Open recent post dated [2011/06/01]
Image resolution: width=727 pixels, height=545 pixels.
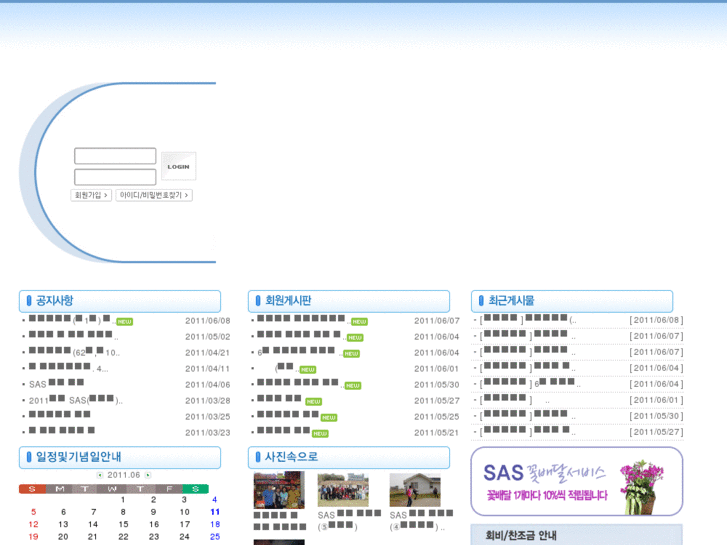515,399
